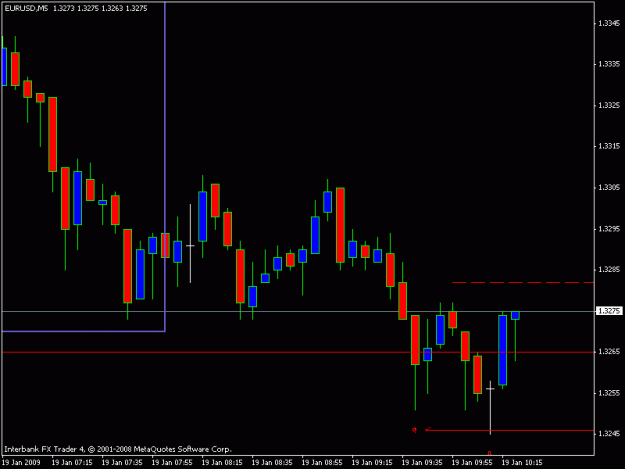Select the 1.3325 price axis label
This screenshot has width=625, height=469.
pyautogui.click(x=609, y=106)
